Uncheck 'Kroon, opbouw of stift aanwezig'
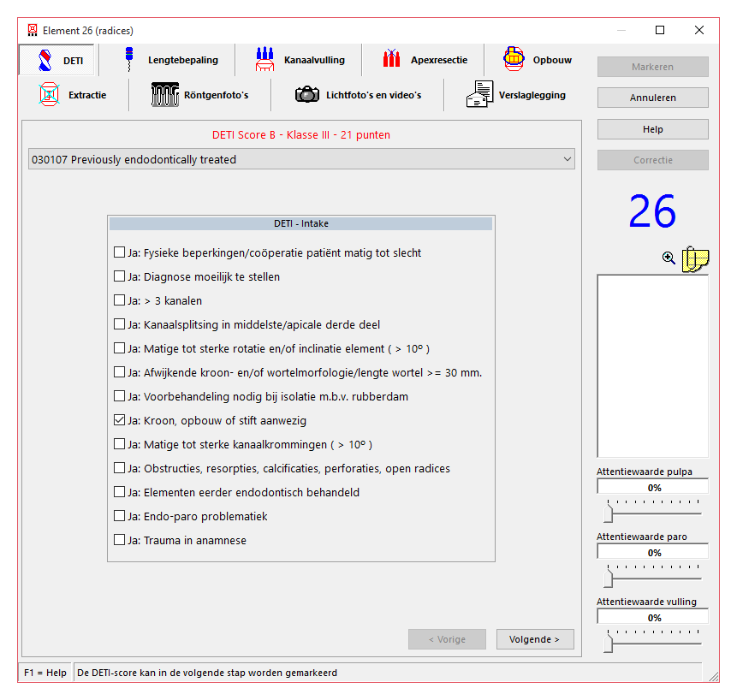This screenshot has width=737, height=700. pos(120,421)
